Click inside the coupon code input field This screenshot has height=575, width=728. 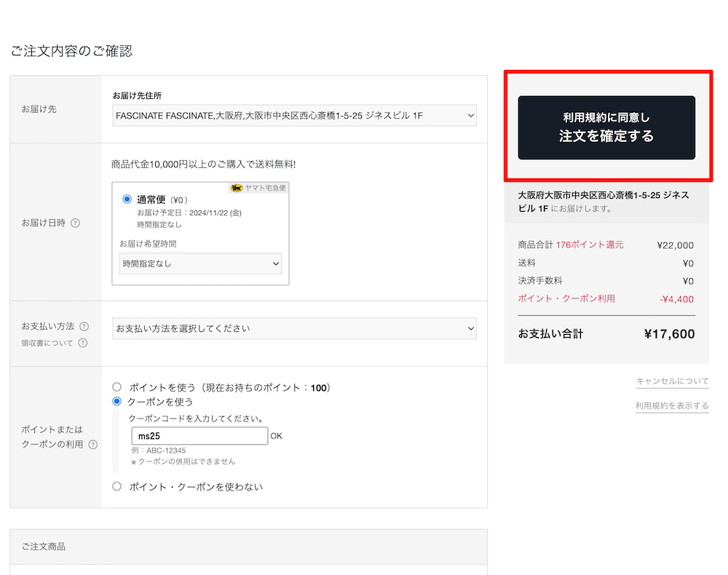pos(199,436)
